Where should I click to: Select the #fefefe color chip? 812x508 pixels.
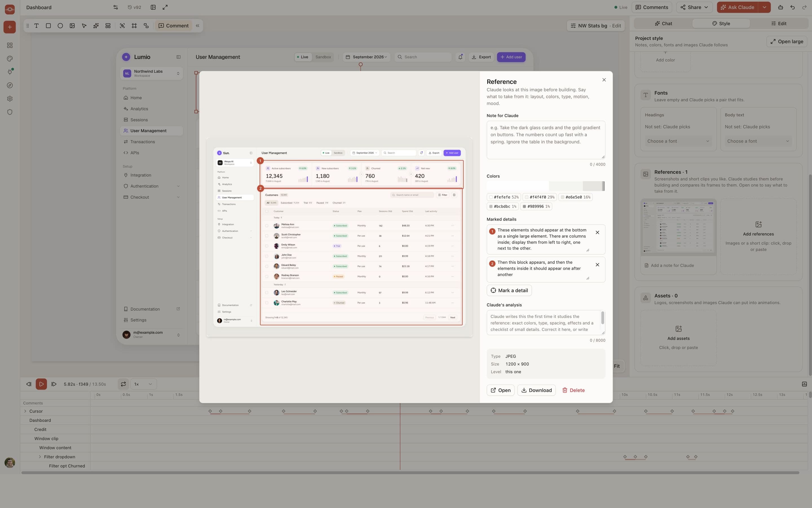click(504, 197)
